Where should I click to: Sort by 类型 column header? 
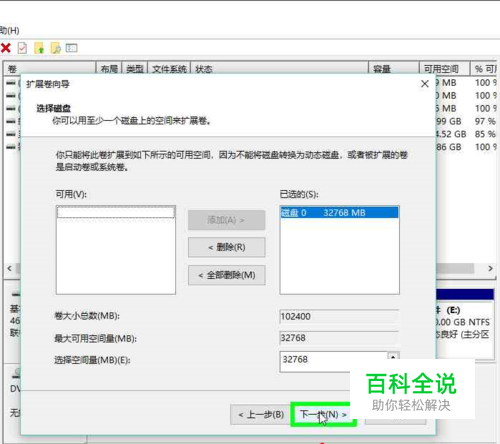tap(135, 69)
